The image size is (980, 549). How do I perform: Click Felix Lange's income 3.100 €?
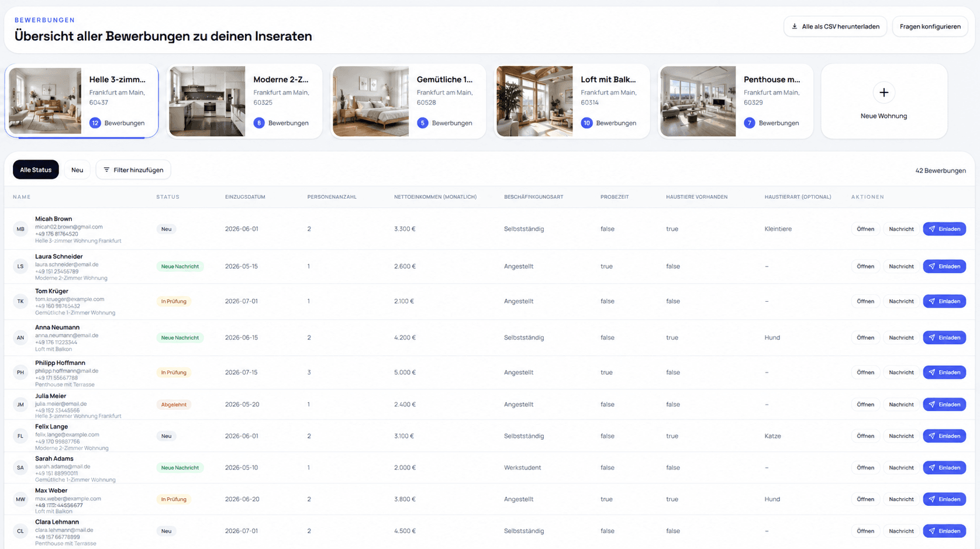pyautogui.click(x=405, y=436)
